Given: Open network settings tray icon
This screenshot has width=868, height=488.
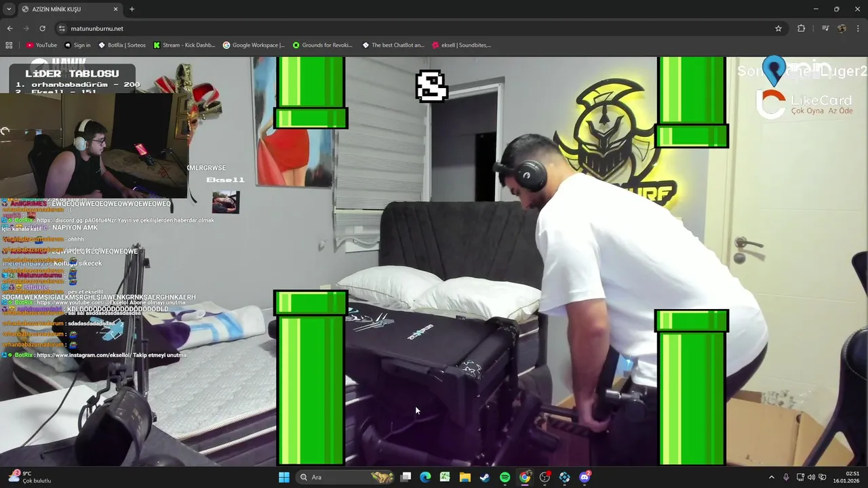Looking at the screenshot, I should [800, 477].
